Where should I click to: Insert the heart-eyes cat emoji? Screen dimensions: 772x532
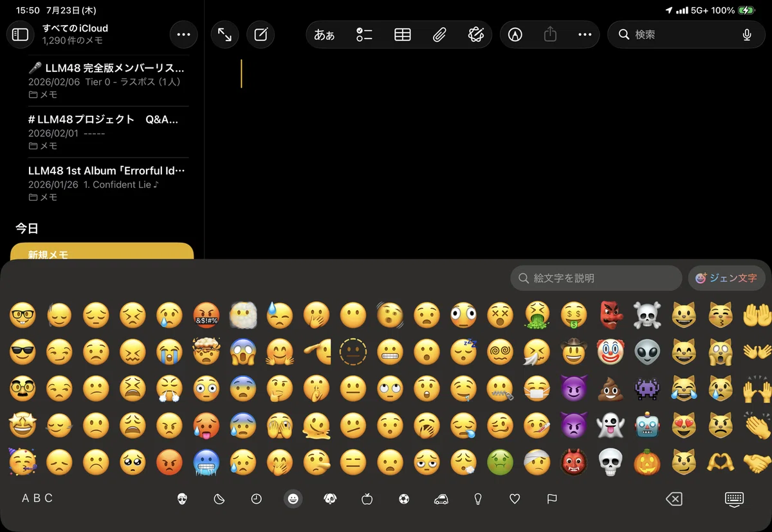click(684, 425)
